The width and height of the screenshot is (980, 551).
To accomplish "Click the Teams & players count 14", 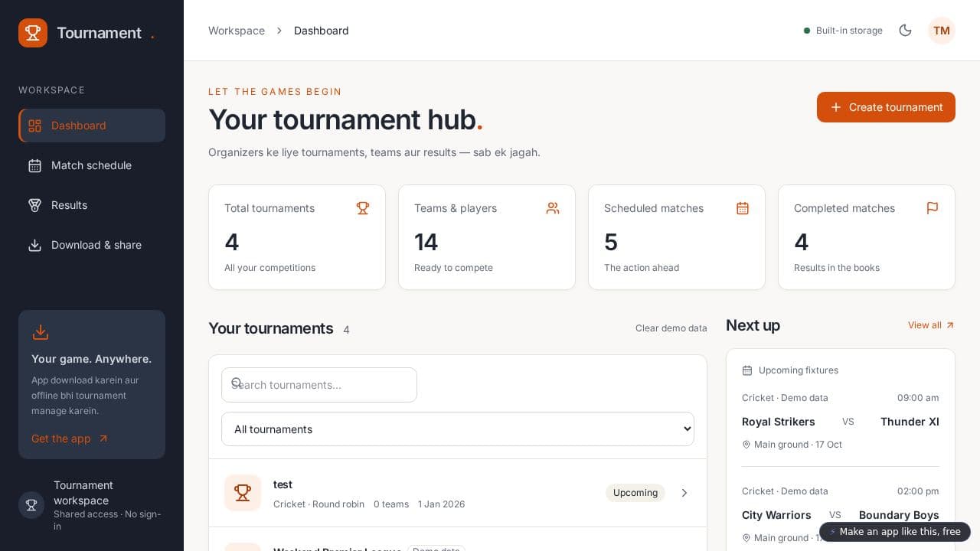I will tap(426, 243).
